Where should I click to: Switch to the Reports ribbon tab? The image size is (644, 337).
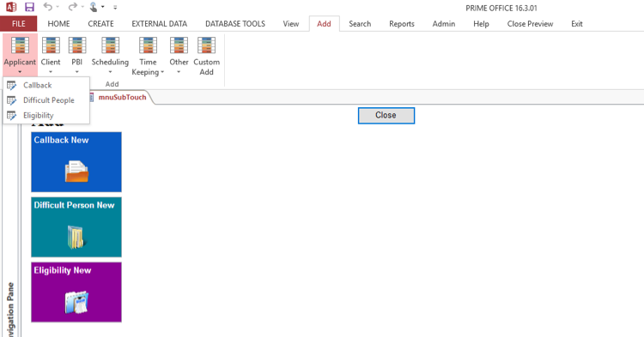[x=402, y=24]
